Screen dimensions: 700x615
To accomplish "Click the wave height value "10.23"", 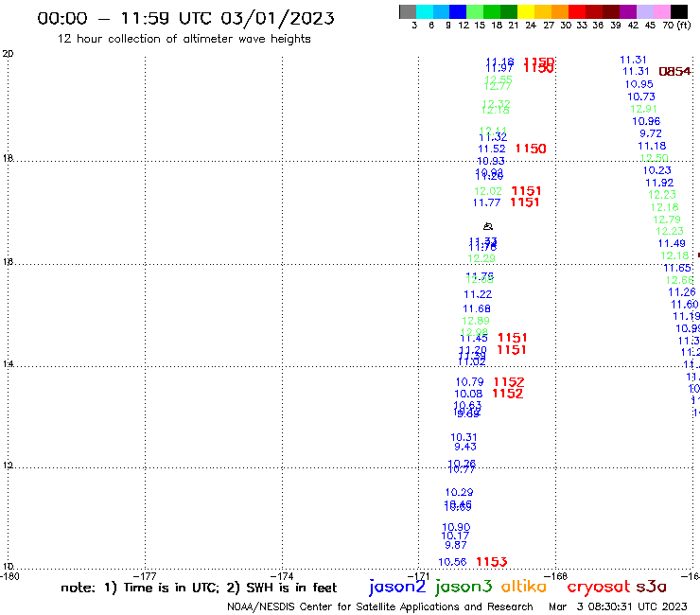I will click(656, 170).
